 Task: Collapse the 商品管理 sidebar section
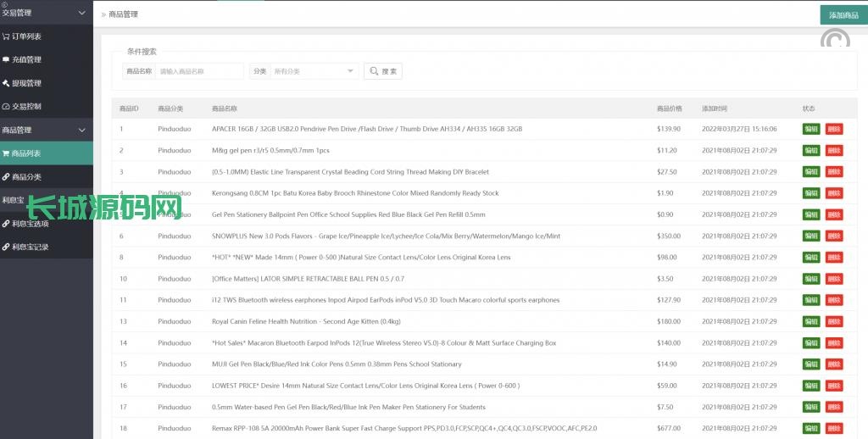pos(81,130)
